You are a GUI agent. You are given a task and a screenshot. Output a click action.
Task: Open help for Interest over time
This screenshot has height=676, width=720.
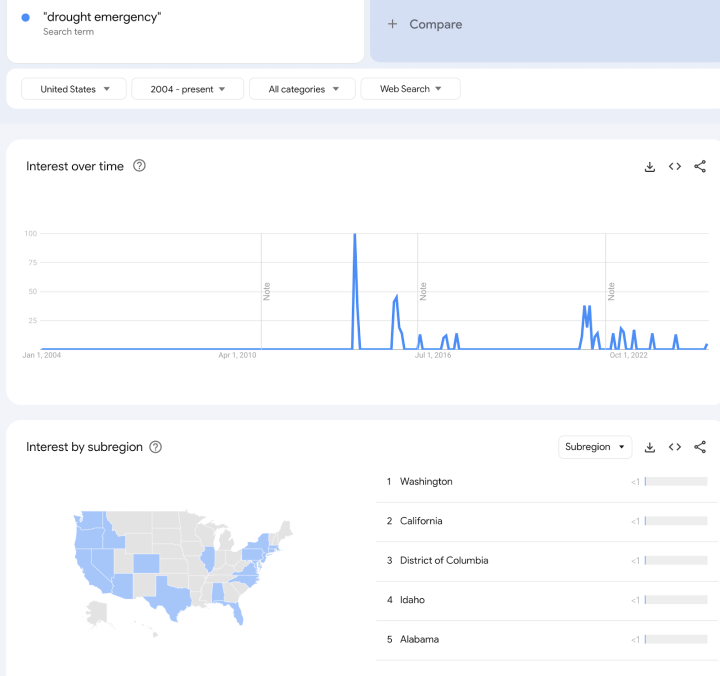[x=139, y=166]
